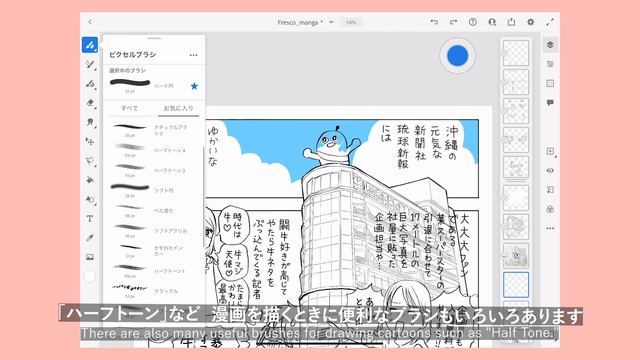Viewport: 640px width, 360px height.
Task: Switch to お気に入り brushes tab
Action: 178,108
